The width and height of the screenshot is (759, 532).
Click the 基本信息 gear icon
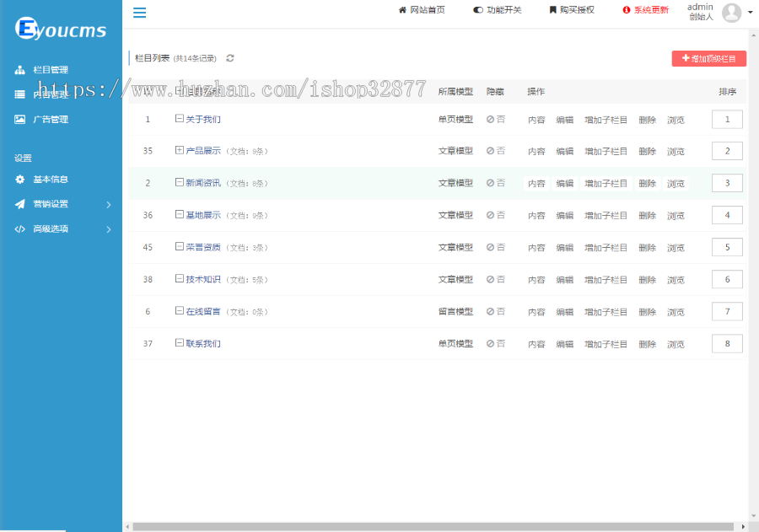pyautogui.click(x=21, y=179)
